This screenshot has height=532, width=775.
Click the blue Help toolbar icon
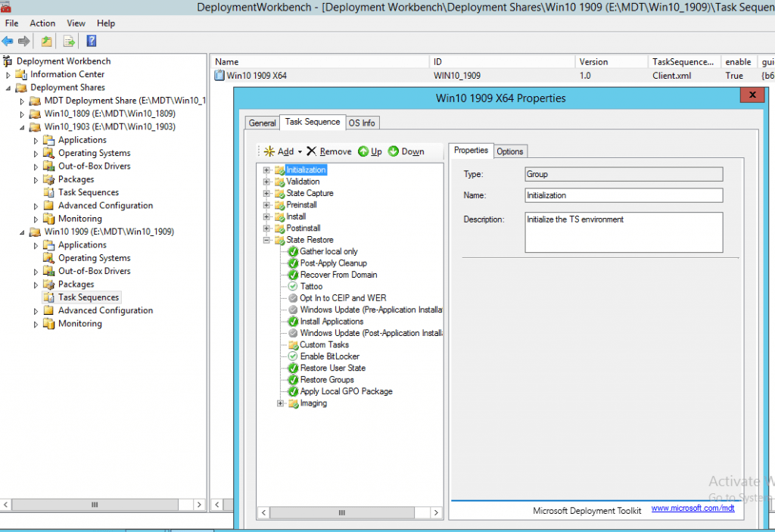92,41
